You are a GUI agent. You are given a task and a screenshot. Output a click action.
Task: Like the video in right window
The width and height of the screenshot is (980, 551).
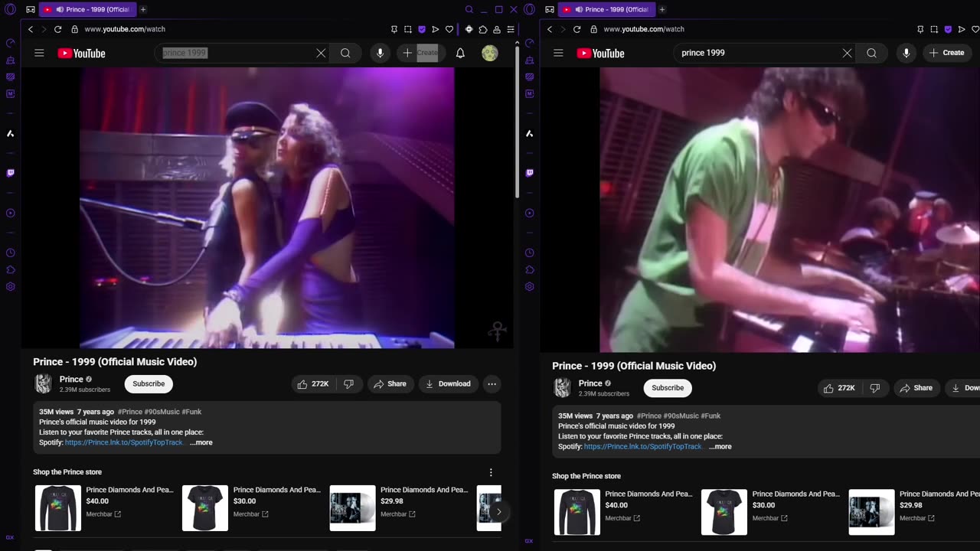pos(839,388)
